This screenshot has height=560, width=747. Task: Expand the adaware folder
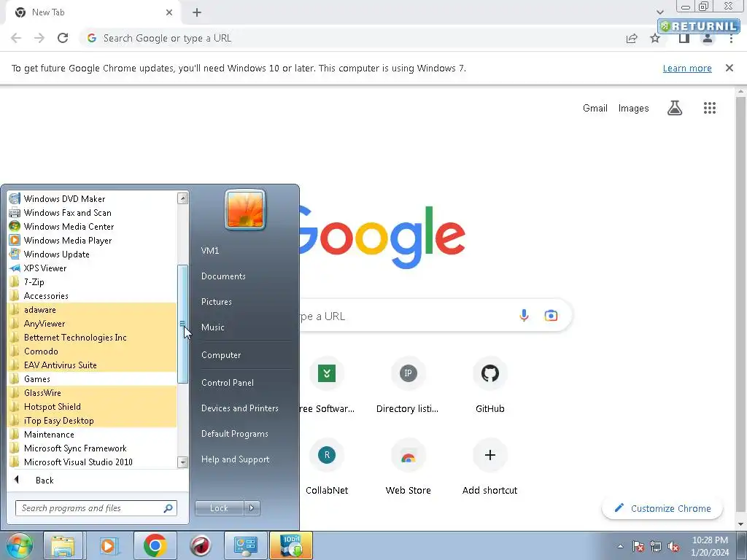[x=92, y=309]
